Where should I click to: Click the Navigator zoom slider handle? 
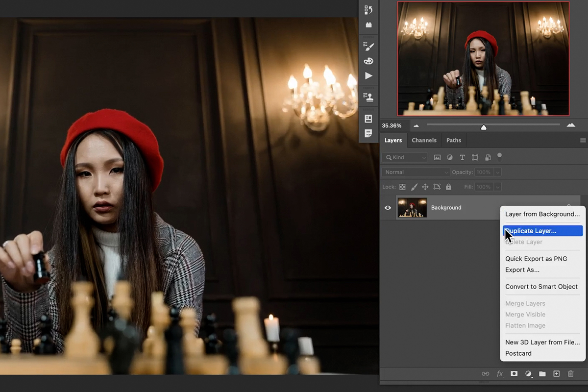(484, 127)
